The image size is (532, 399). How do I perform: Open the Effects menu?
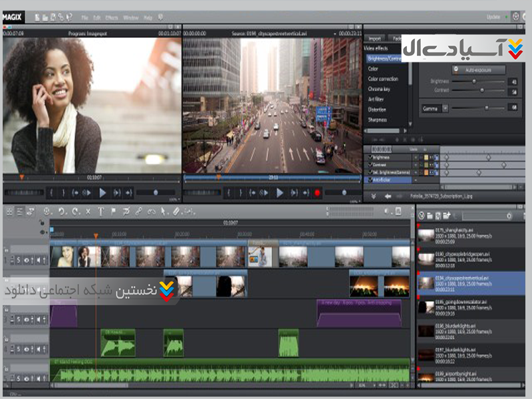click(x=113, y=17)
